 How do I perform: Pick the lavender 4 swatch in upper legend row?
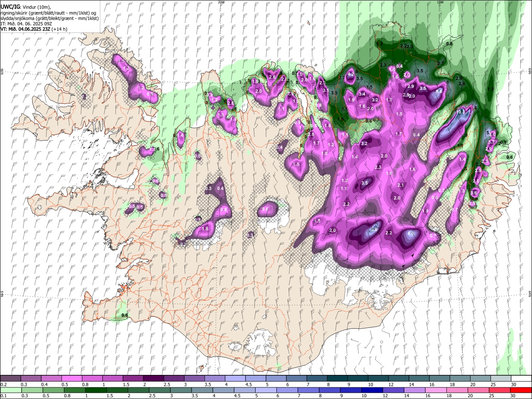235,379
